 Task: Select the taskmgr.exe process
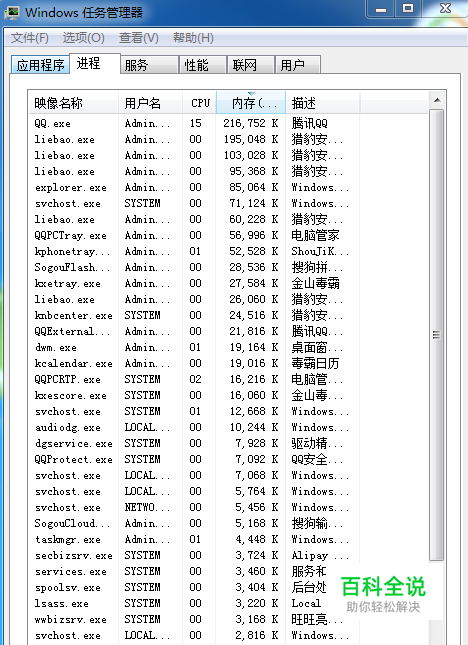[x=195, y=540]
